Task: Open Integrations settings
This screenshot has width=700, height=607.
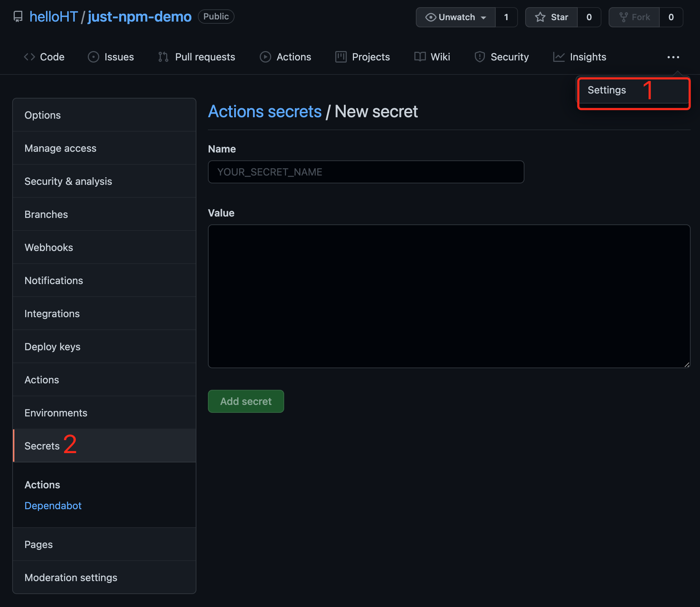Action: [104, 314]
